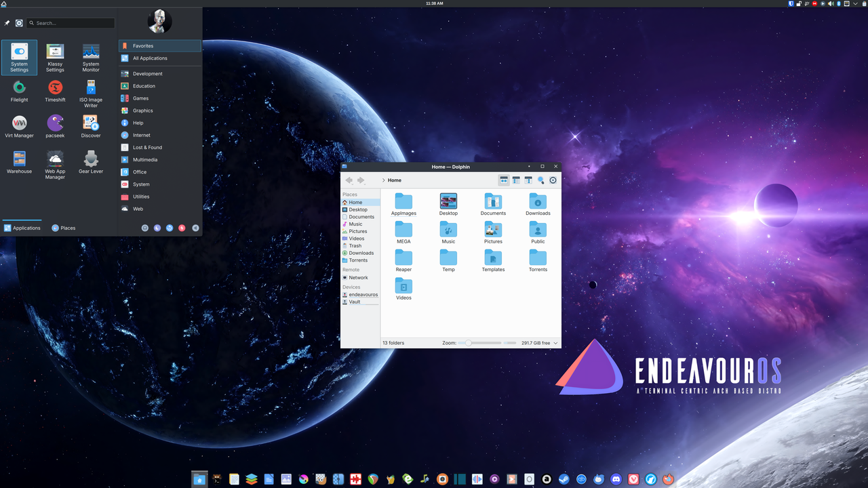The width and height of the screenshot is (868, 488).
Task: Open Steam from the dock
Action: click(564, 479)
